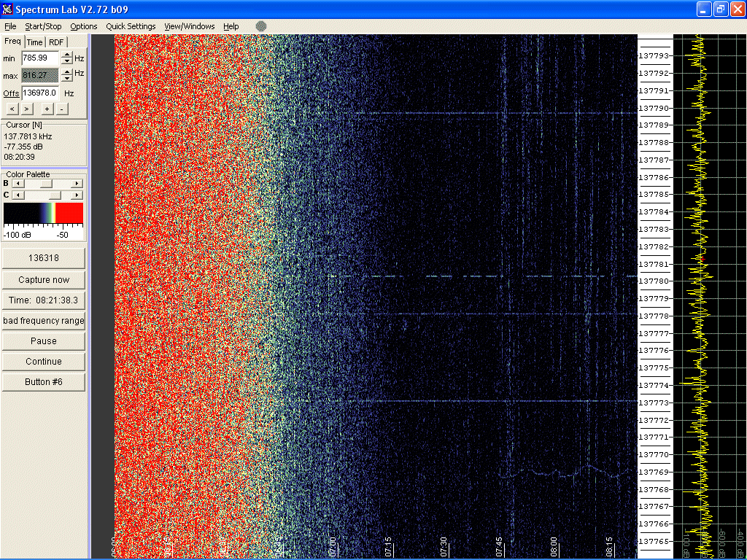Shift frequency range left with < button
Image resolution: width=747 pixels, height=560 pixels.
coord(12,109)
